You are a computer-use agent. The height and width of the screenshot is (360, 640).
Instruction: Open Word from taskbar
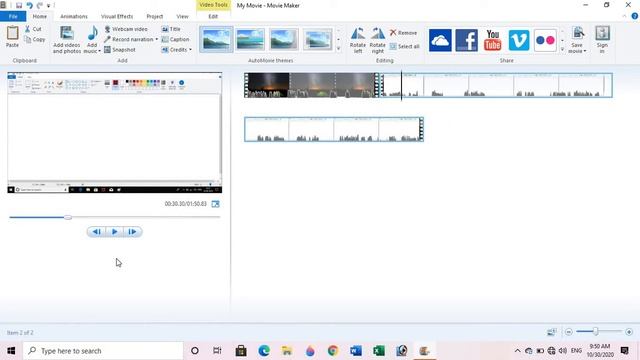356,351
